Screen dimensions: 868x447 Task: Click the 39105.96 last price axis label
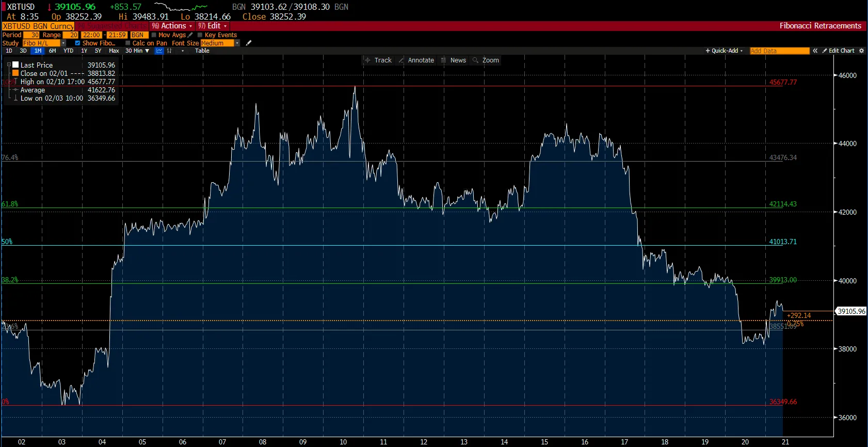point(851,311)
